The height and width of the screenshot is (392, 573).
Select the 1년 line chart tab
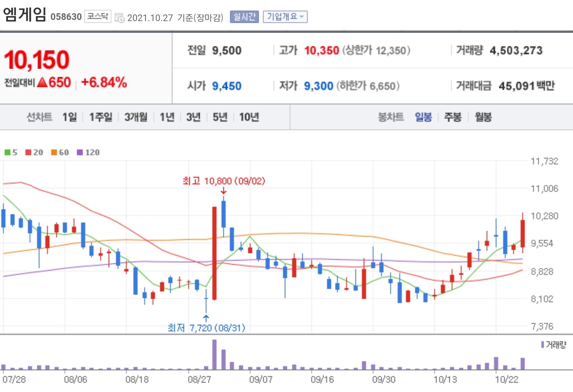(x=167, y=117)
